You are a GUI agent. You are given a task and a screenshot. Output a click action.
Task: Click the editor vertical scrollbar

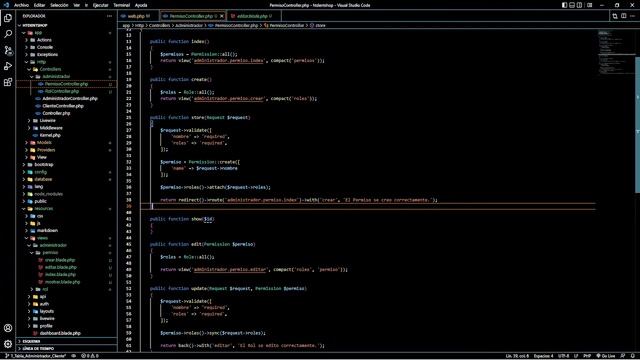pos(638,124)
